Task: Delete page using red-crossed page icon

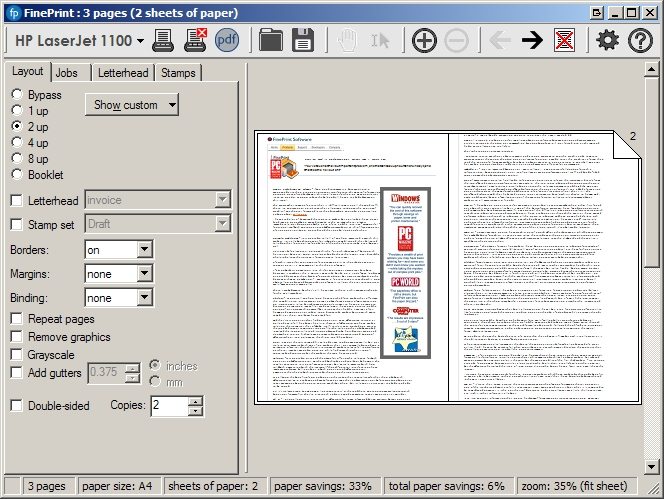Action: [x=564, y=41]
